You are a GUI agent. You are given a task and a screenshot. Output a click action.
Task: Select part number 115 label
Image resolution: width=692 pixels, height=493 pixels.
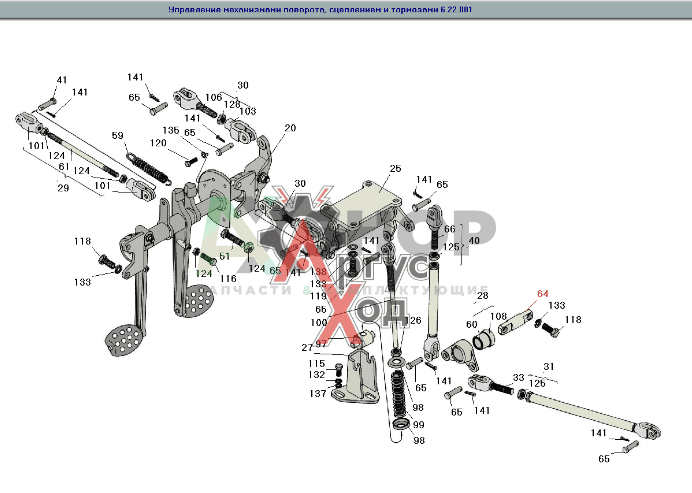(x=318, y=362)
